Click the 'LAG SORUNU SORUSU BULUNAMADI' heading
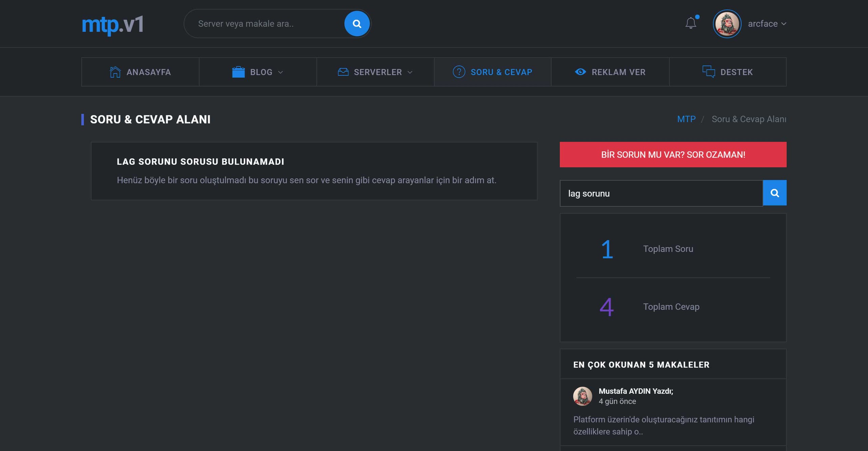The image size is (868, 451). [x=200, y=162]
